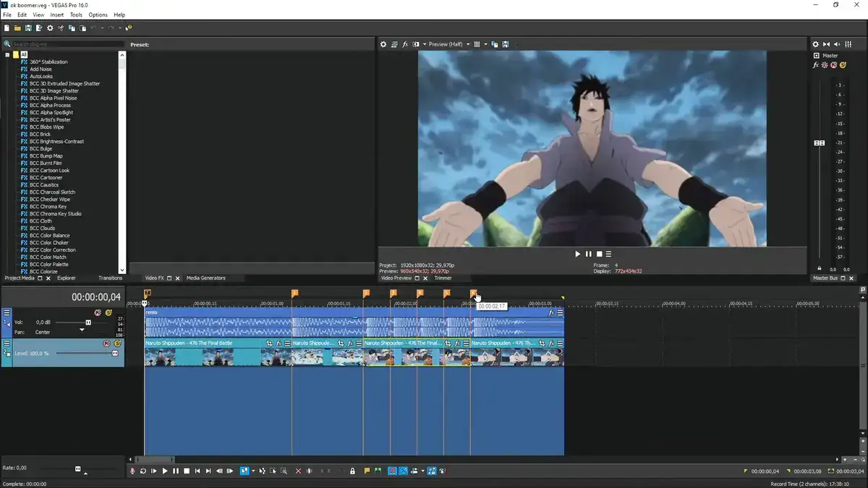Stop the preview window playback
868x488 pixels.
pos(598,254)
